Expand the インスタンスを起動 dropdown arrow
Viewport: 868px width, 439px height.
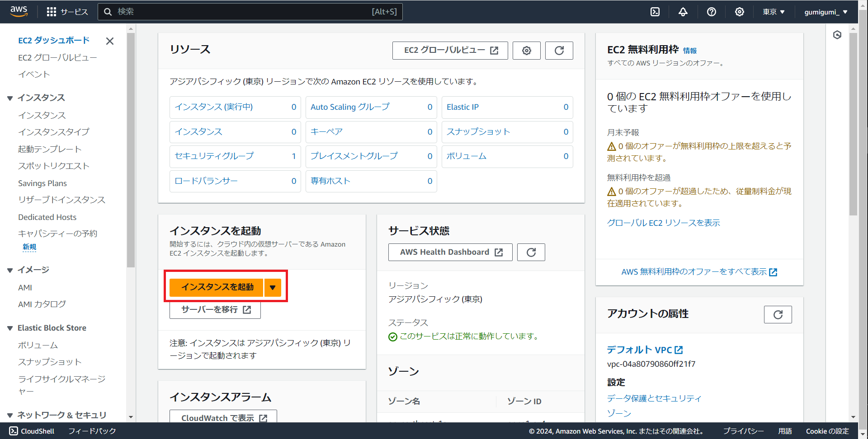[x=273, y=287]
